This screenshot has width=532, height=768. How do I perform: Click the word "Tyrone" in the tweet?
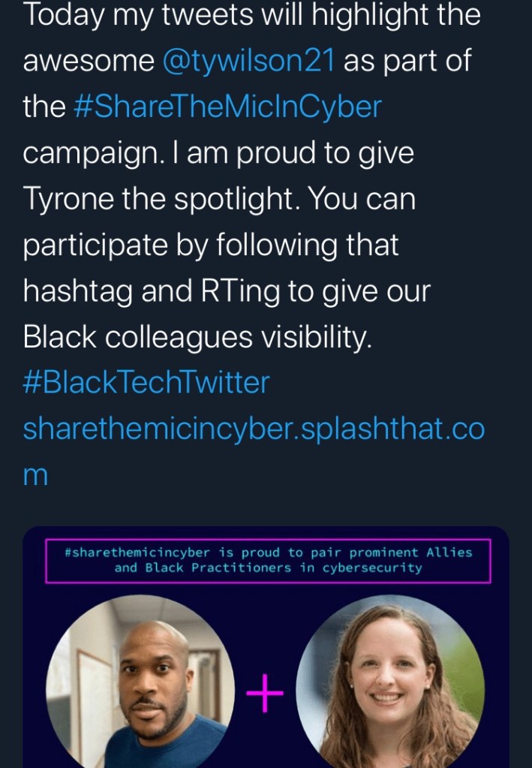coord(68,199)
